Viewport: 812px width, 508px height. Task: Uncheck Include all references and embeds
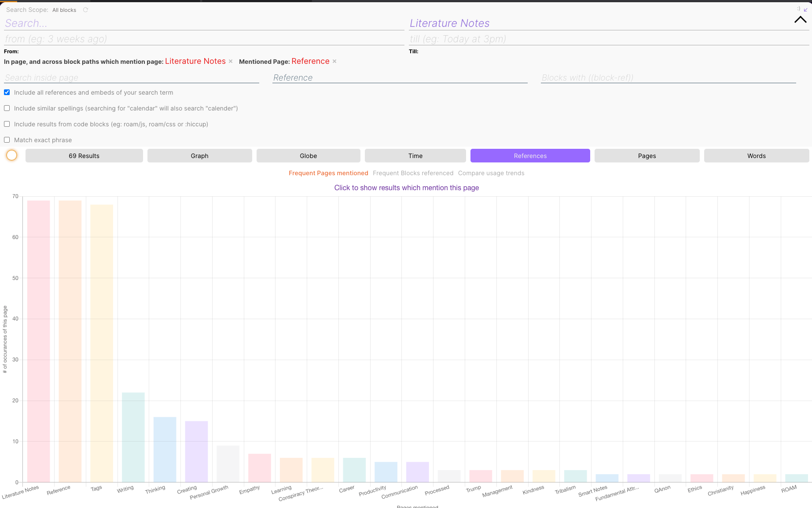point(7,92)
